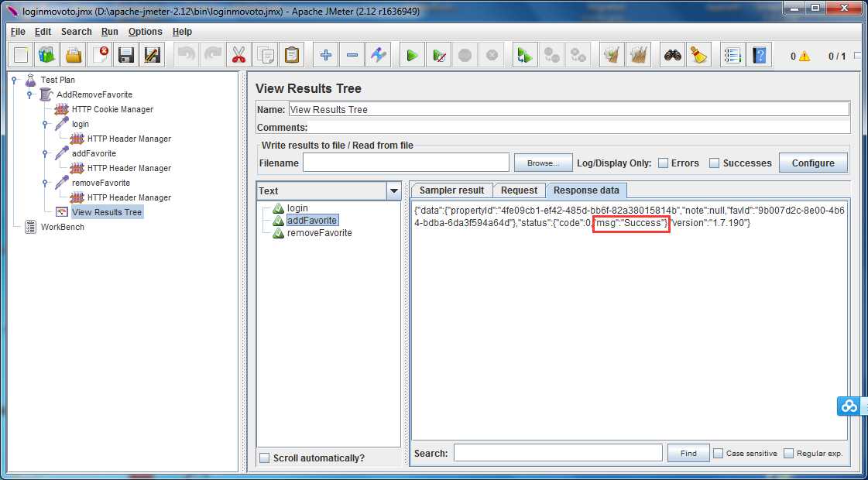Viewport: 868px width, 480px height.
Task: Click the Undo arrow icon
Action: 186,56
